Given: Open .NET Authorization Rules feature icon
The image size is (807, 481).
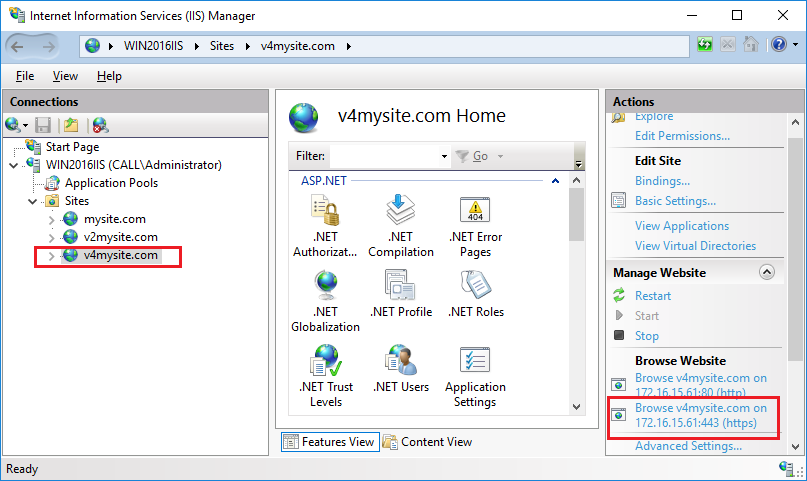Looking at the screenshot, I should click(x=325, y=210).
